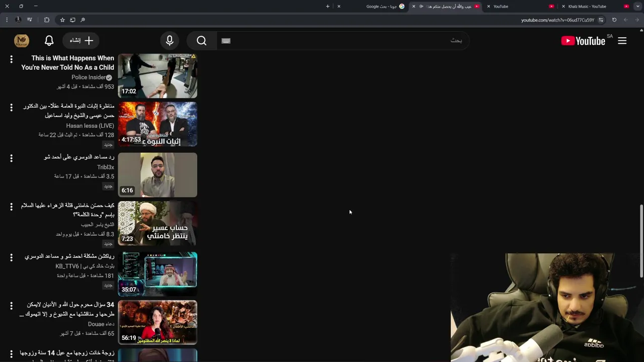Open the video title كيف حصّن خامنئي قتلة الزهراء
Image resolution: width=644 pixels, height=362 pixels.
click(68, 210)
